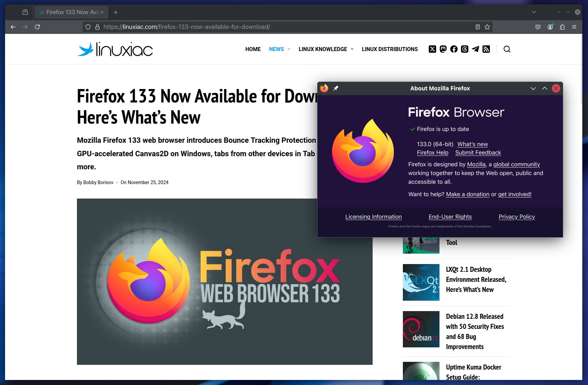
Task: Go back using the browser back arrow
Action: coord(13,27)
